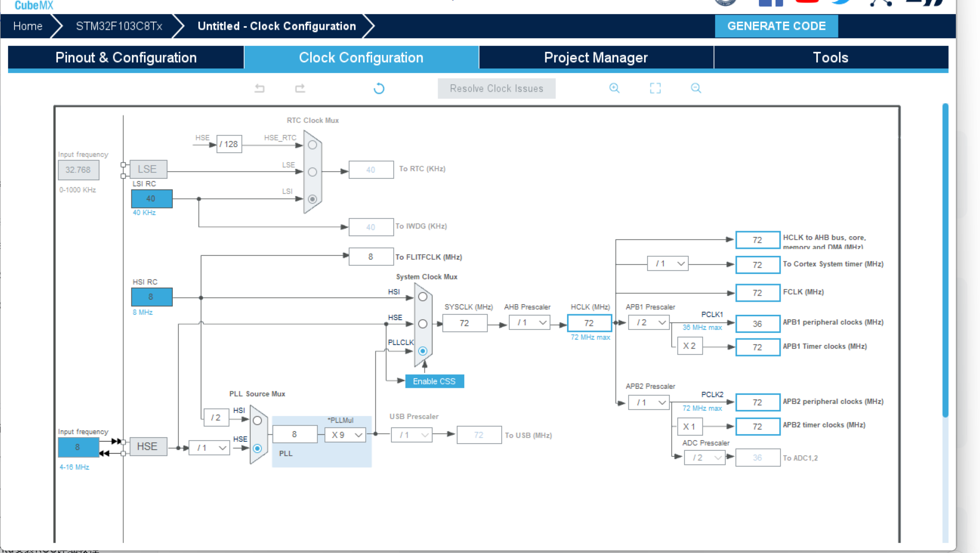Switch to Pinout & Configuration tab

(126, 57)
